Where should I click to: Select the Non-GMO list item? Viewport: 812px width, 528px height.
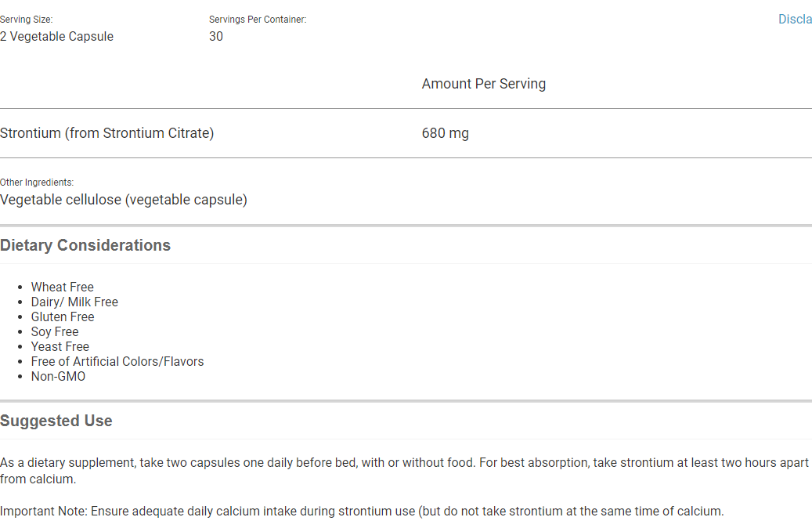coord(59,376)
